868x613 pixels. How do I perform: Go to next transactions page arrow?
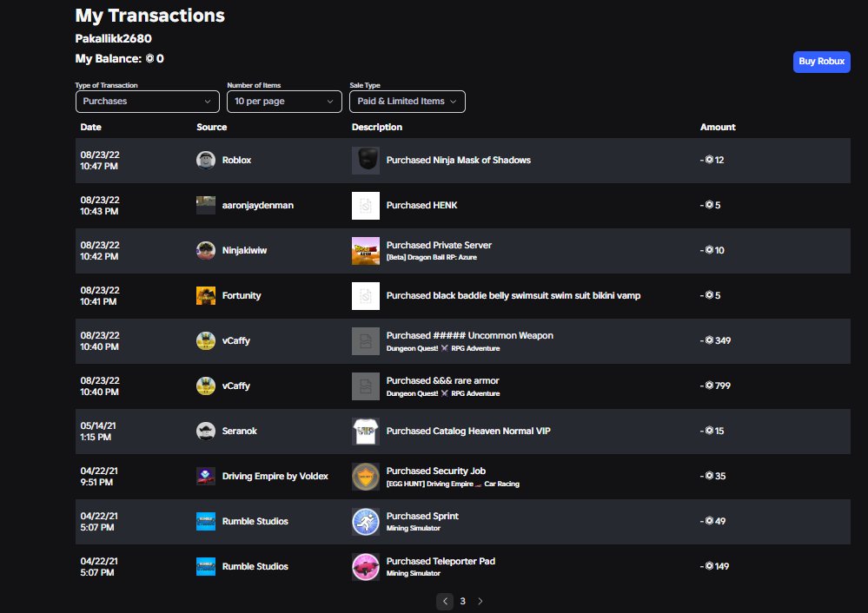tap(480, 602)
